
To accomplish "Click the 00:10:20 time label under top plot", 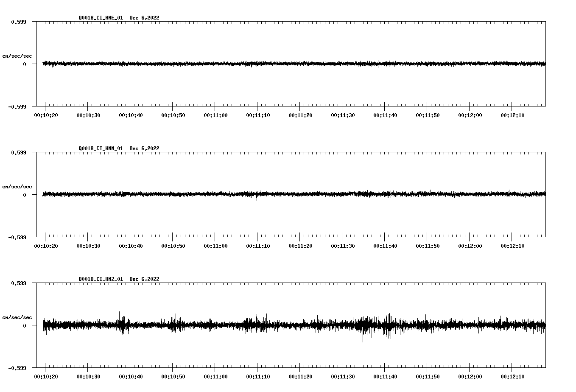I will pos(47,115).
